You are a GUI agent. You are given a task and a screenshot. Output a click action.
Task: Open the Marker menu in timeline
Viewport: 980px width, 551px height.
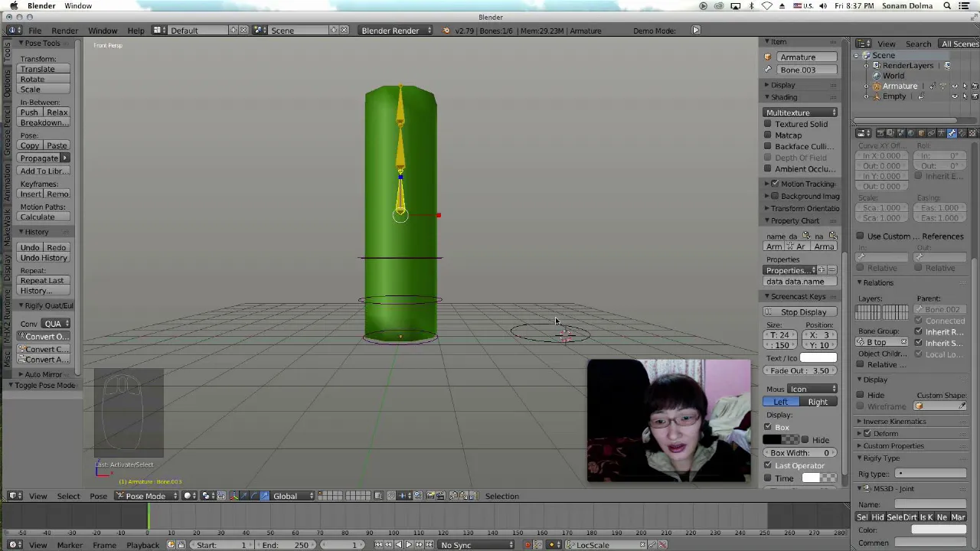[70, 545]
